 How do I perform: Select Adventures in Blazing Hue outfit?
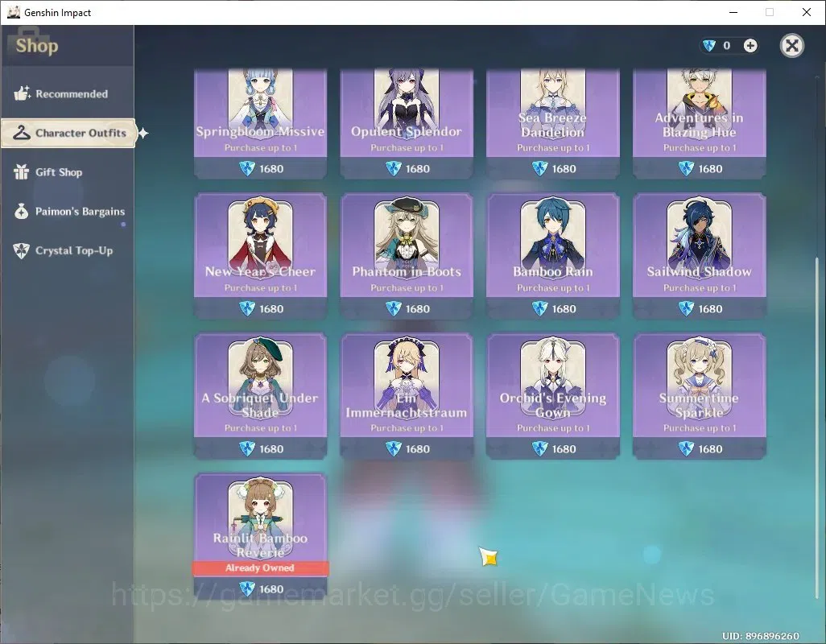(699, 123)
